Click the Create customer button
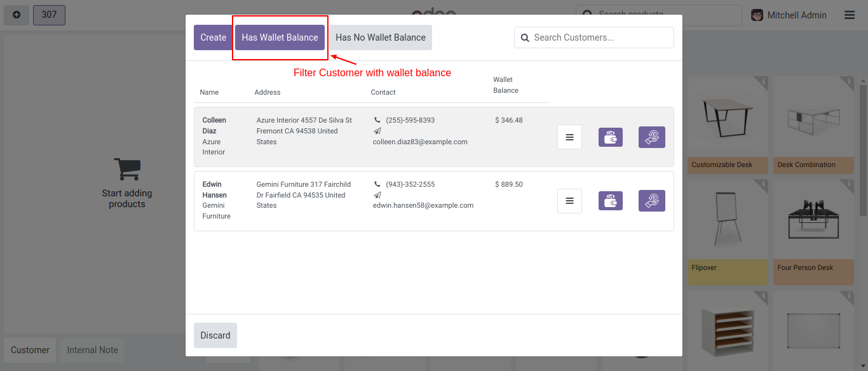Screen dimensions: 868x371 pos(213,37)
